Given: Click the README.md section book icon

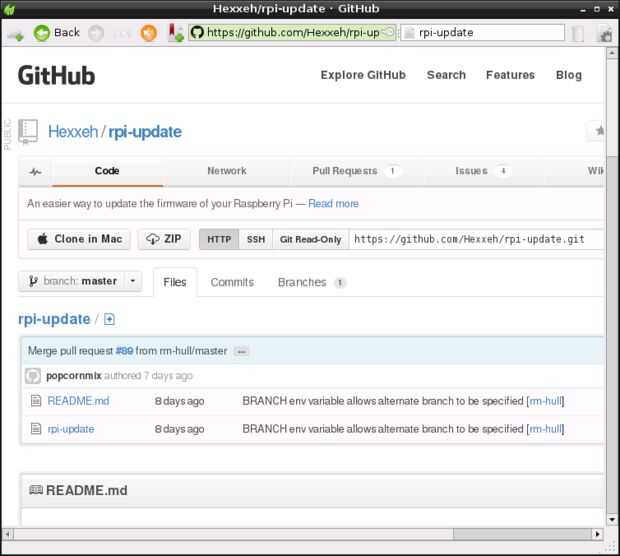Looking at the screenshot, I should point(36,490).
